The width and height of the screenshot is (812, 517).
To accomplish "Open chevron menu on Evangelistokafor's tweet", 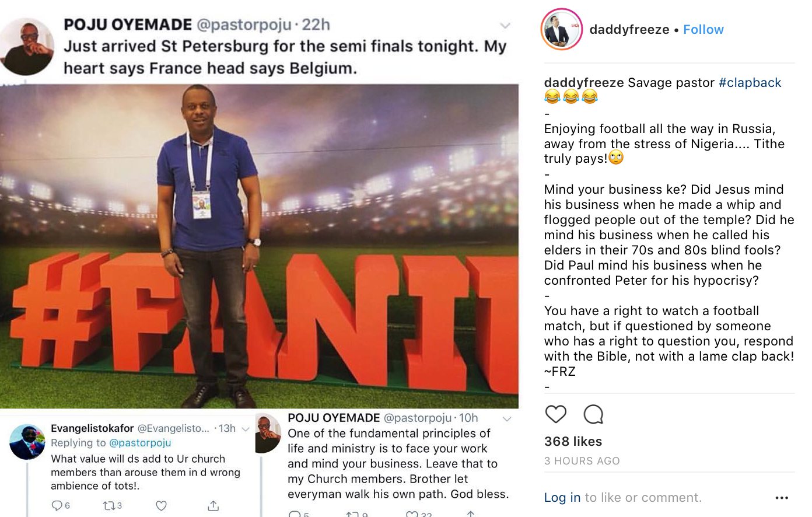I will [246, 429].
